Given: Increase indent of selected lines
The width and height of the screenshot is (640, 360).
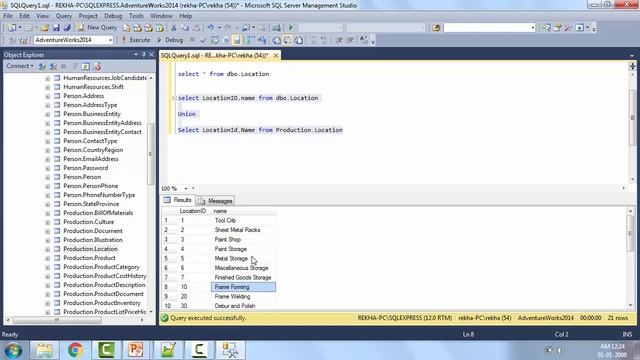Looking at the screenshot, I should point(350,40).
